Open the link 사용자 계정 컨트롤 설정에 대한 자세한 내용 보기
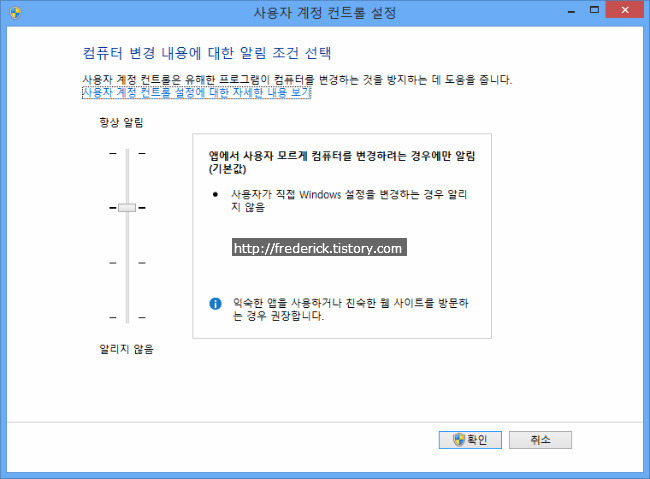 point(196,92)
